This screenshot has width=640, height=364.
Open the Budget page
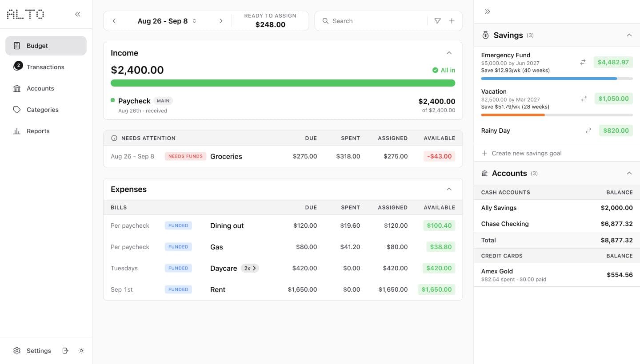46,46
